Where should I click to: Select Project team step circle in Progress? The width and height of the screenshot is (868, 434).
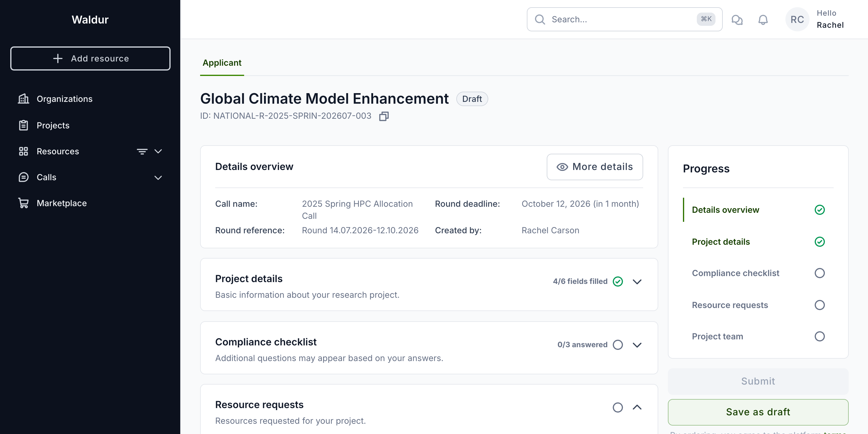[x=819, y=336]
